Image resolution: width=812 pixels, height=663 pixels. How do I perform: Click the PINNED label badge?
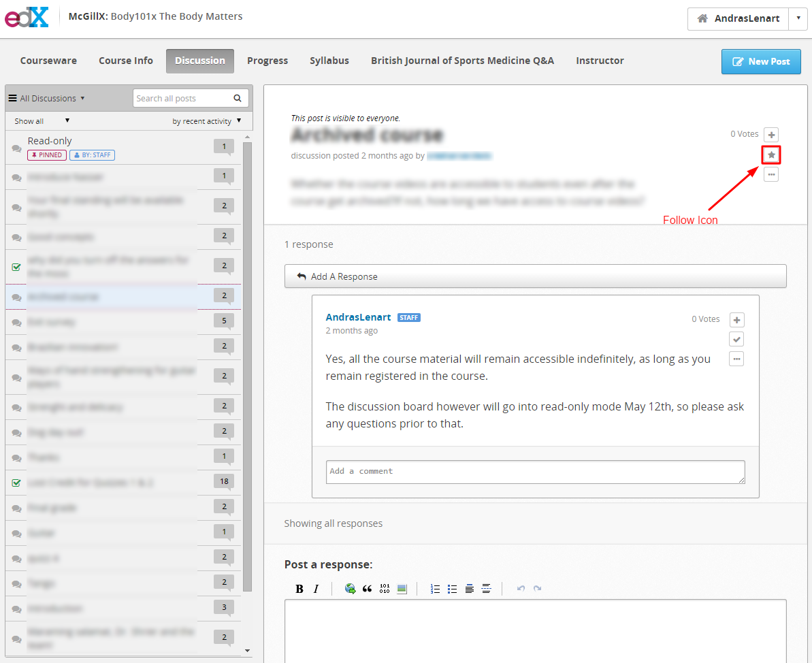[46, 155]
